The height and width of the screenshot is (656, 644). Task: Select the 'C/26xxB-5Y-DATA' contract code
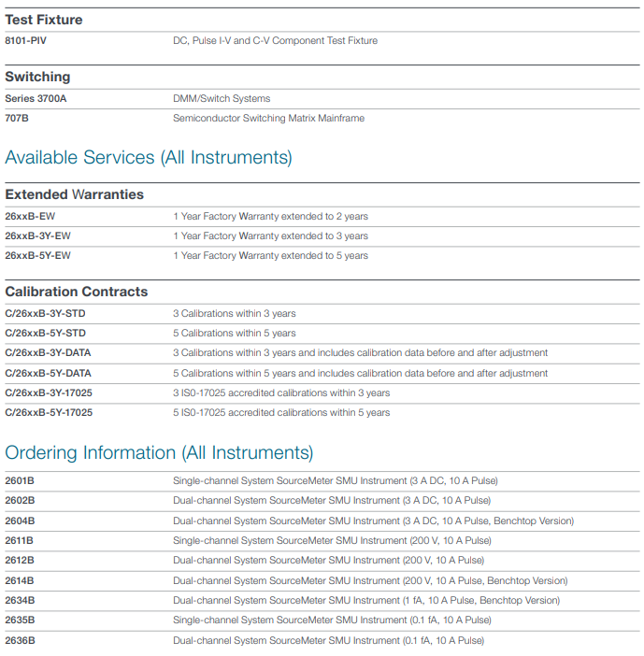(x=48, y=373)
